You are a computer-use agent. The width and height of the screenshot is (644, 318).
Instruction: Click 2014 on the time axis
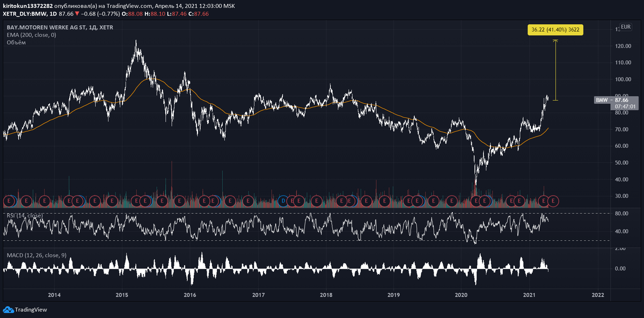54,295
